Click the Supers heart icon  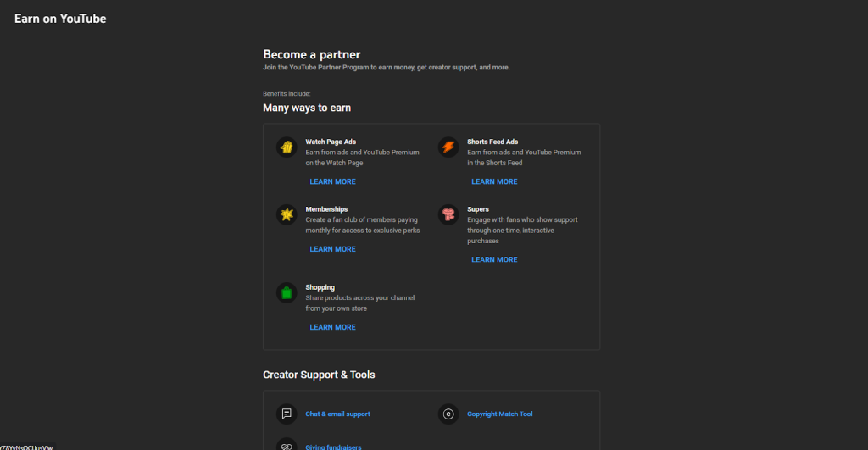[x=448, y=214]
